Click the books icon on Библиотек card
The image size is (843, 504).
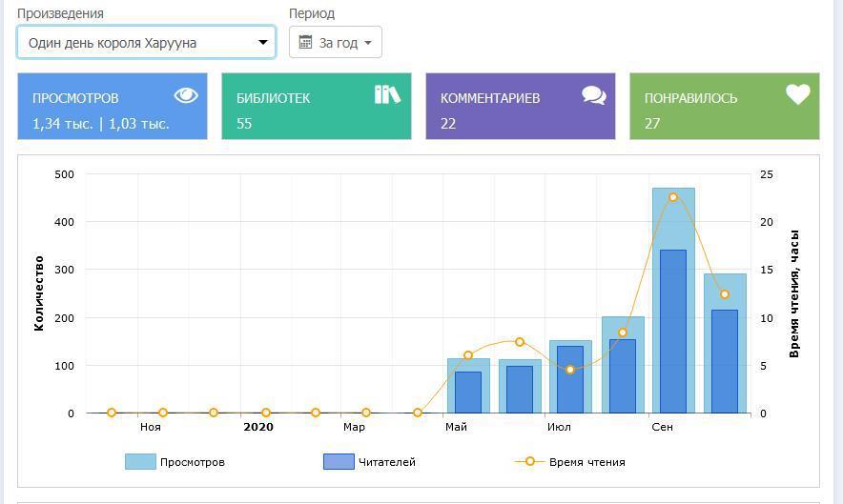coord(387,94)
